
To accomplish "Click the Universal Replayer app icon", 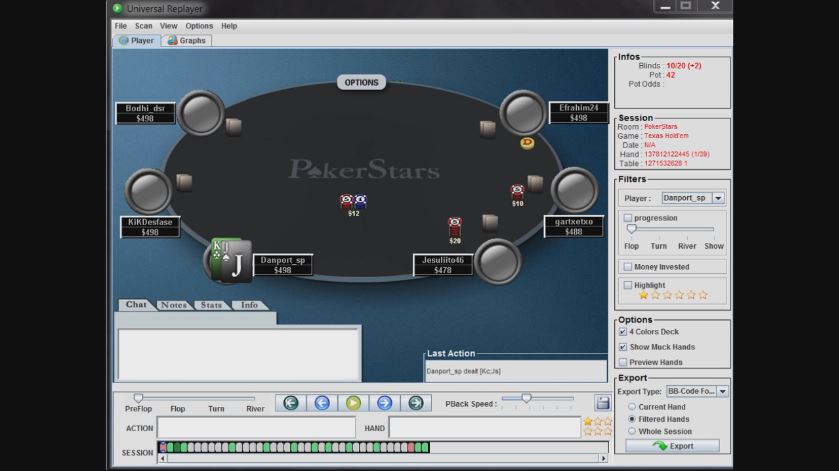I will pos(118,8).
